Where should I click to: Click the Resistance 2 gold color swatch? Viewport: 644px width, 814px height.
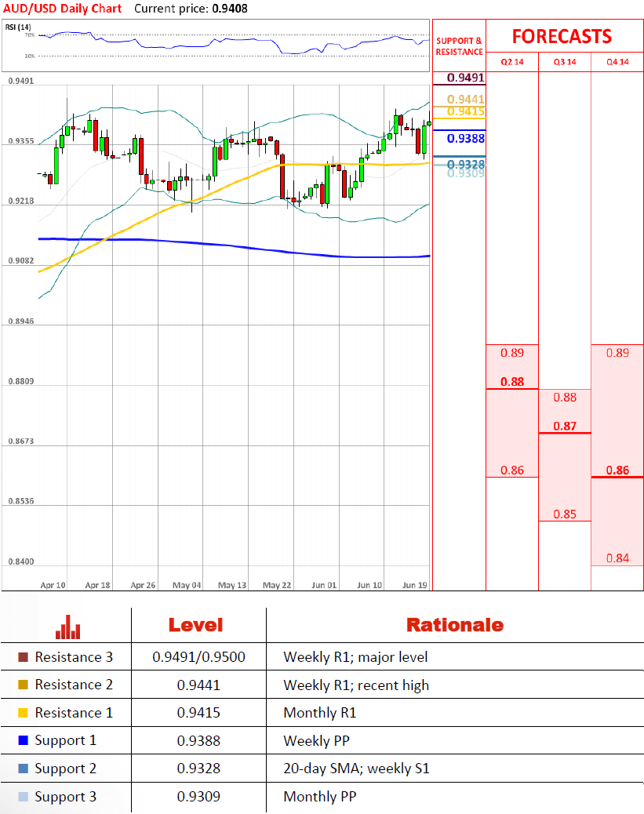click(x=23, y=685)
